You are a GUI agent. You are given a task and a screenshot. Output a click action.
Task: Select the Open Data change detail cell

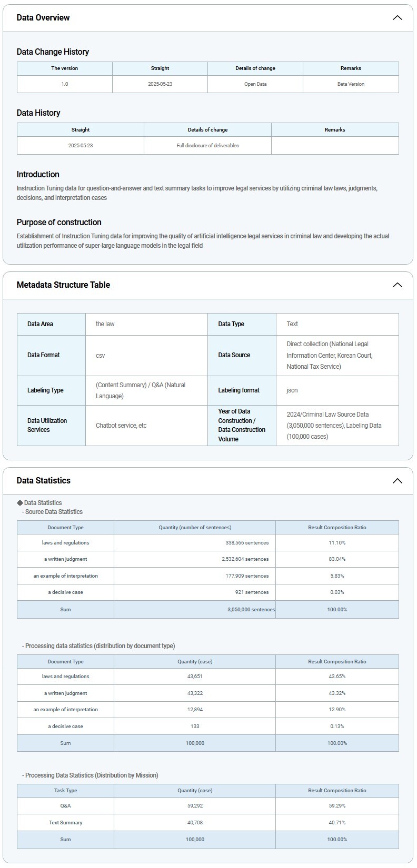click(x=255, y=84)
